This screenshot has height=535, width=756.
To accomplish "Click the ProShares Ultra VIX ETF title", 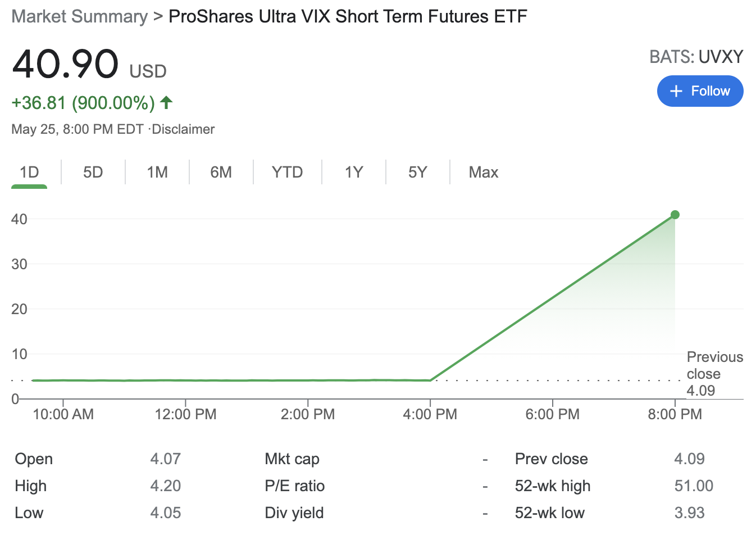I will coord(348,16).
